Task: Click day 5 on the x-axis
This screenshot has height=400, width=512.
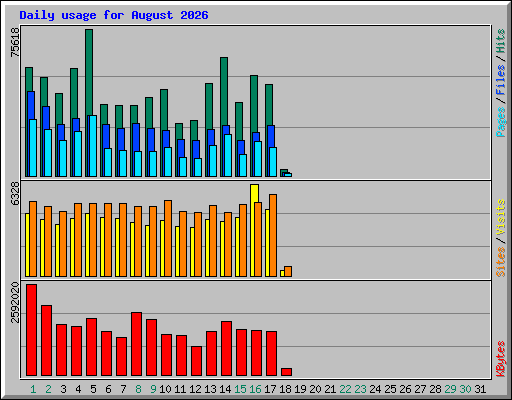Action: 93,389
